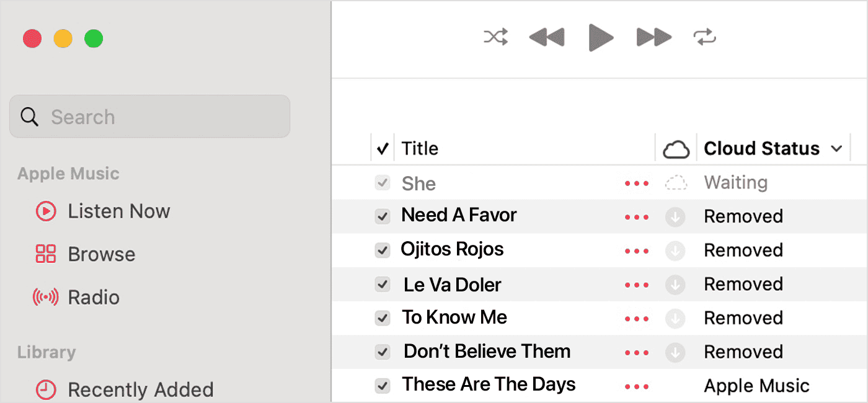The image size is (868, 403).
Task: Toggle the checkmark in the Title column header
Action: pos(383,148)
